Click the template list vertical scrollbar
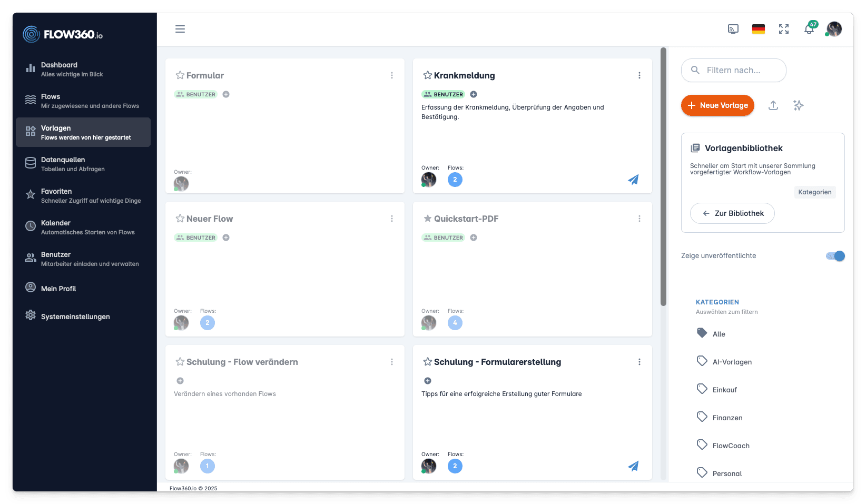 click(663, 176)
